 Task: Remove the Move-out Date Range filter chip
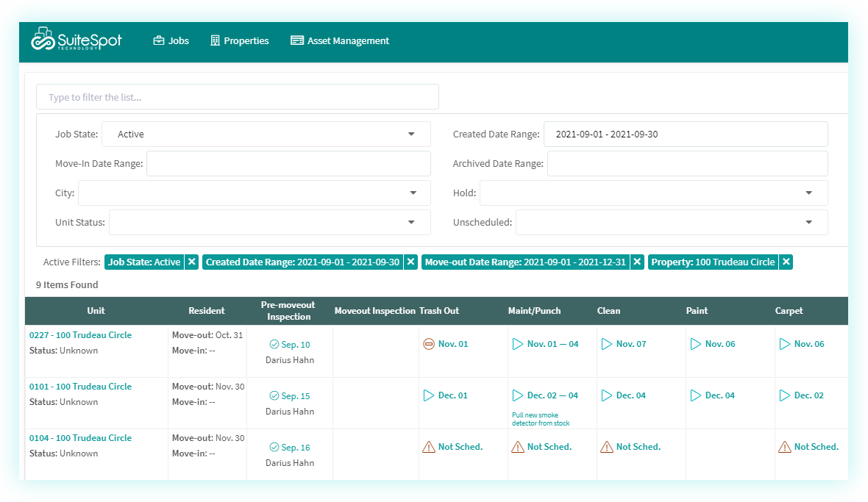click(x=638, y=262)
